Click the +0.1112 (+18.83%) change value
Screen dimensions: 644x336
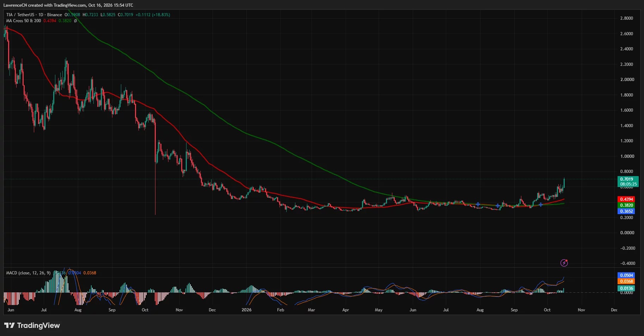pyautogui.click(x=153, y=15)
